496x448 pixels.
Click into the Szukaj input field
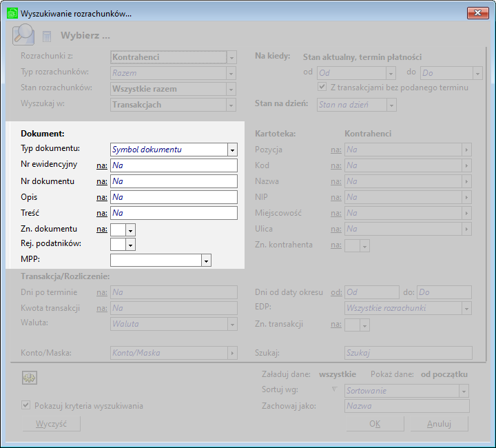click(409, 353)
